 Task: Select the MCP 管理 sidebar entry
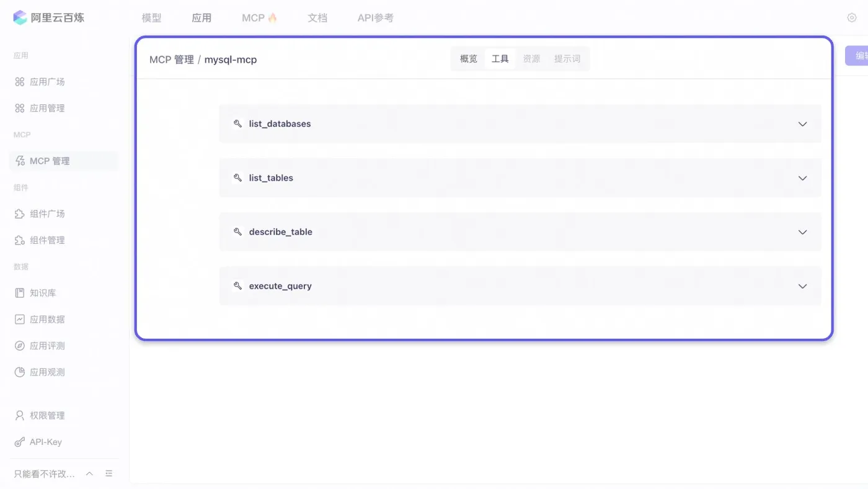click(63, 161)
